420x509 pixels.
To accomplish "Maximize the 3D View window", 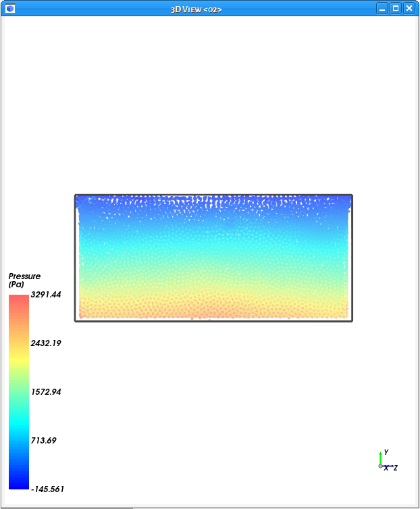I will 396,8.
